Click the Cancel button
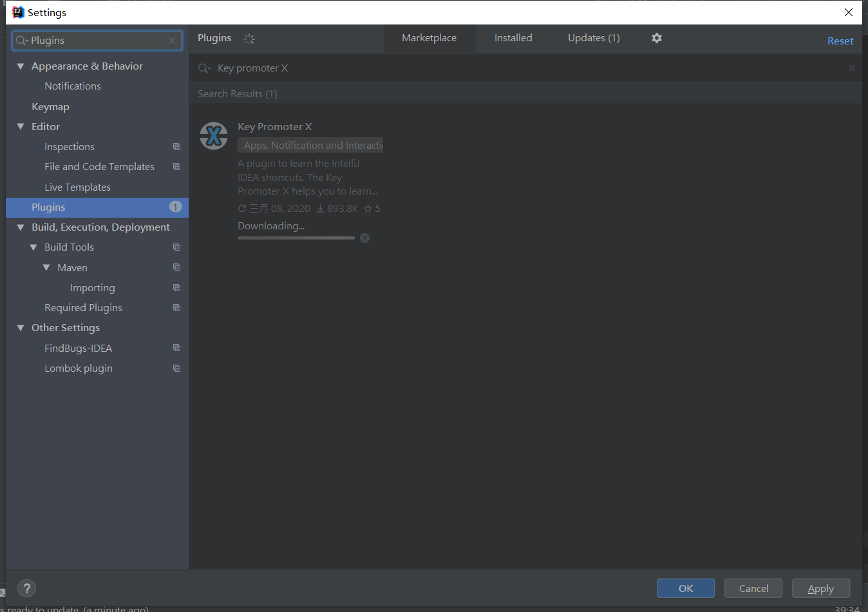This screenshot has height=612, width=868. (753, 588)
